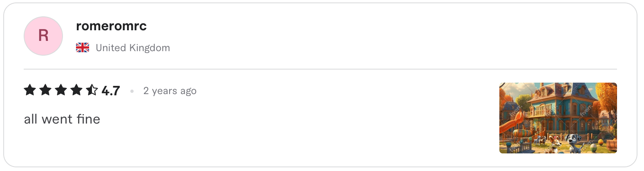Click the "2 years ago" timestamp
The height and width of the screenshot is (171, 644).
(170, 91)
